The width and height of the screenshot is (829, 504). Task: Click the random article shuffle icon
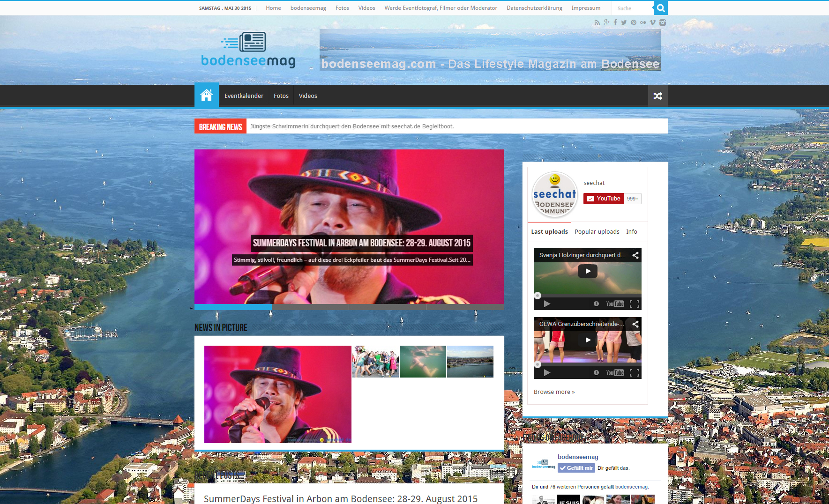(x=658, y=96)
